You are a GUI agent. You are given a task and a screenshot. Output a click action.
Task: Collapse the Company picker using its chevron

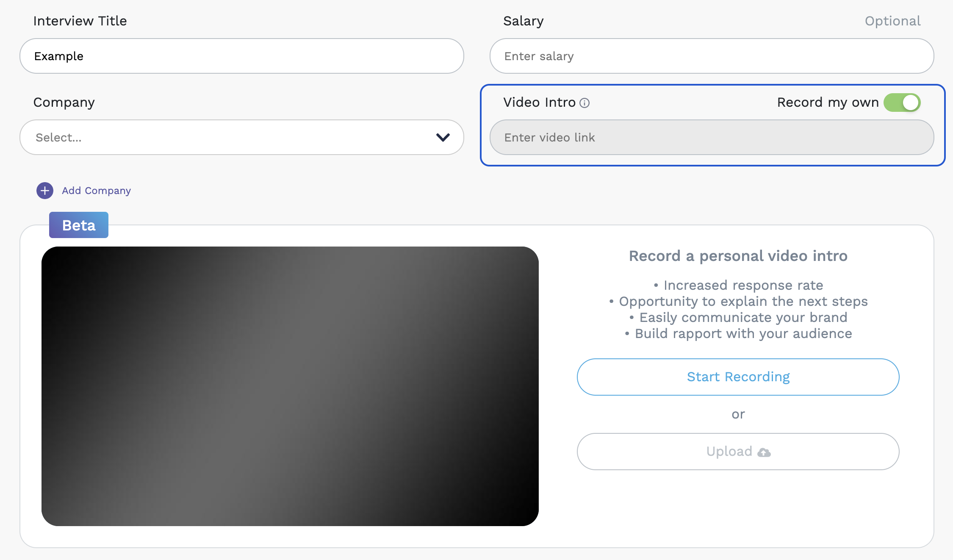(x=442, y=137)
